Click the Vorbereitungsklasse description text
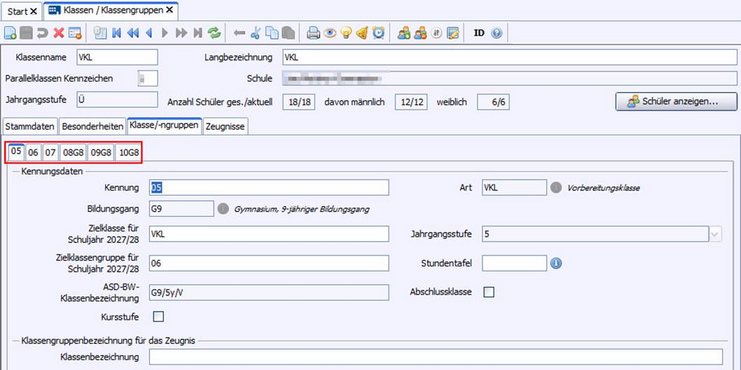 603,188
